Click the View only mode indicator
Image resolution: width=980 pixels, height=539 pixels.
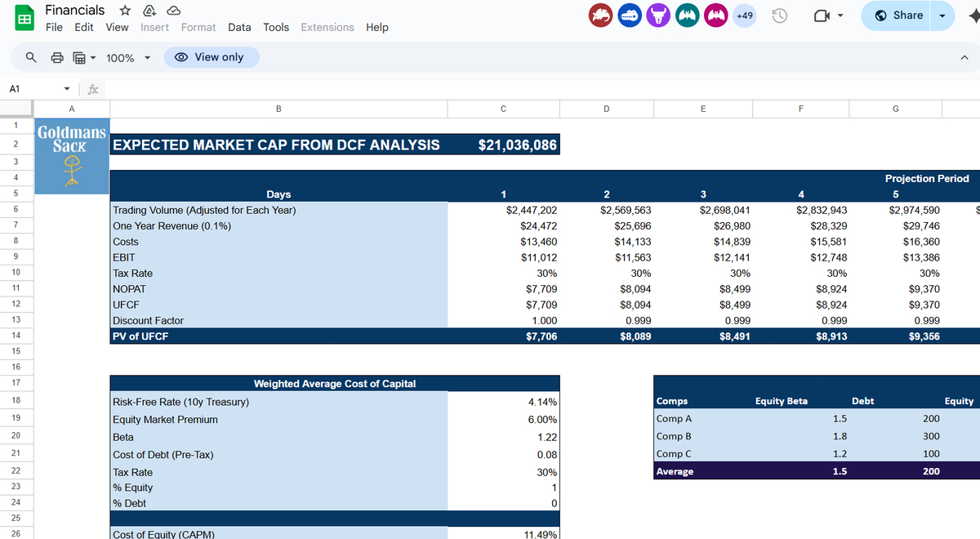[x=212, y=57]
